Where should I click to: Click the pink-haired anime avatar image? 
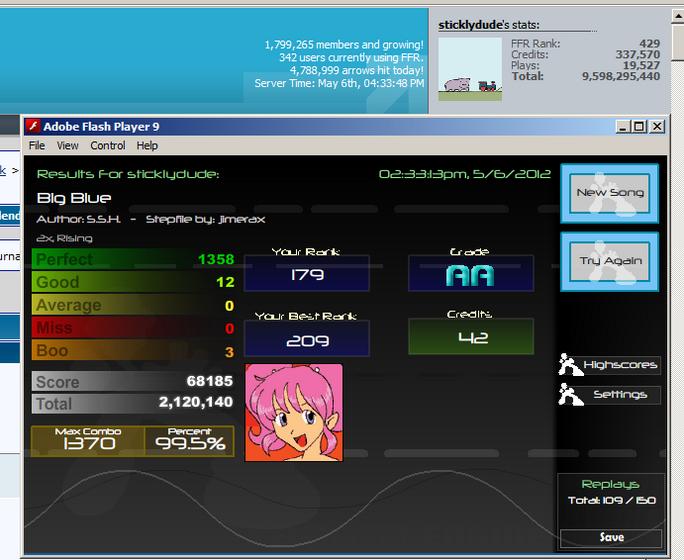coord(294,413)
